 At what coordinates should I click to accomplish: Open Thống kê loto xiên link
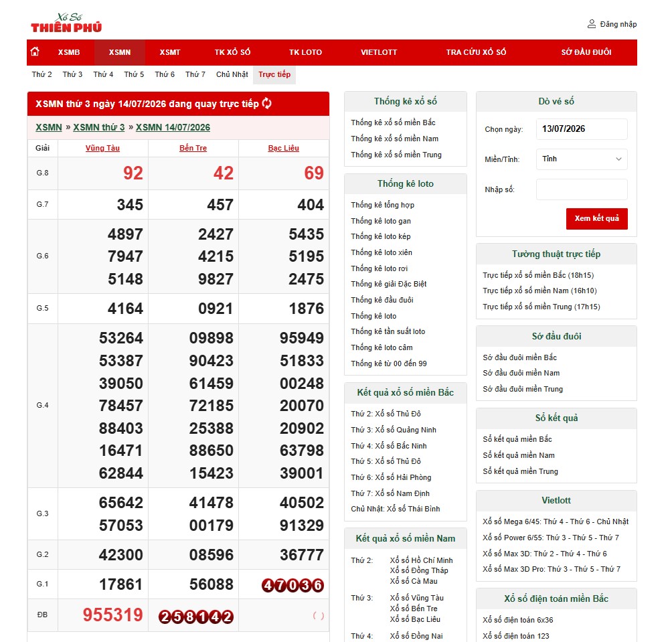[x=382, y=252]
